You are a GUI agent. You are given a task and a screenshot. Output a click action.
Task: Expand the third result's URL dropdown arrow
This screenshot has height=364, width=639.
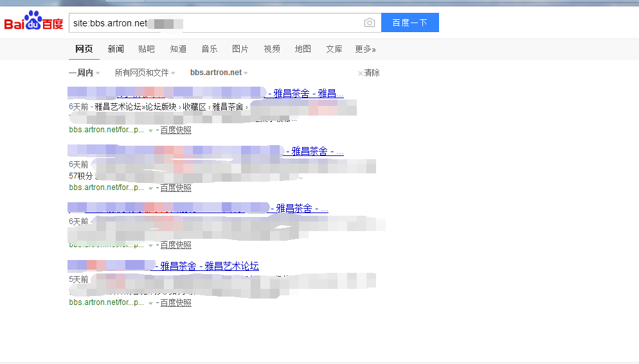tap(150, 245)
